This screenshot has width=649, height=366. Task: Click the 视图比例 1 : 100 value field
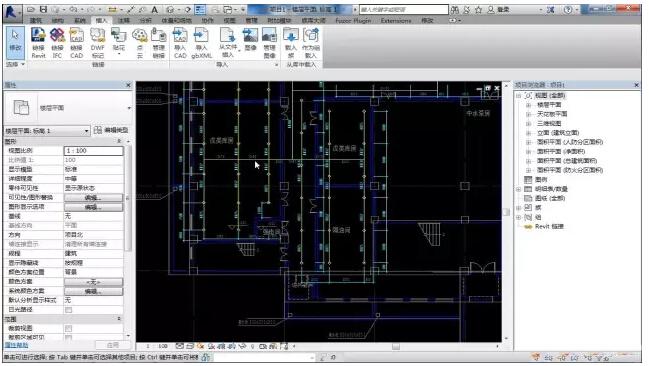94,151
